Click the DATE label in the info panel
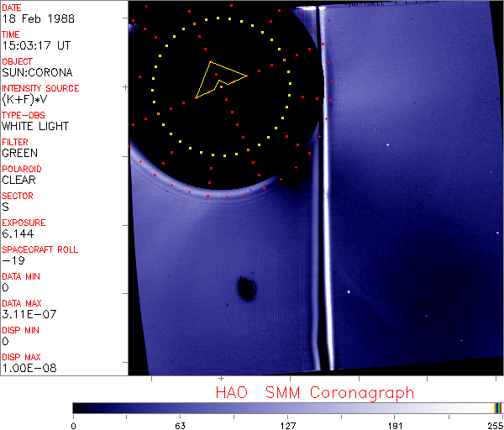The height and width of the screenshot is (430, 504). pos(12,8)
